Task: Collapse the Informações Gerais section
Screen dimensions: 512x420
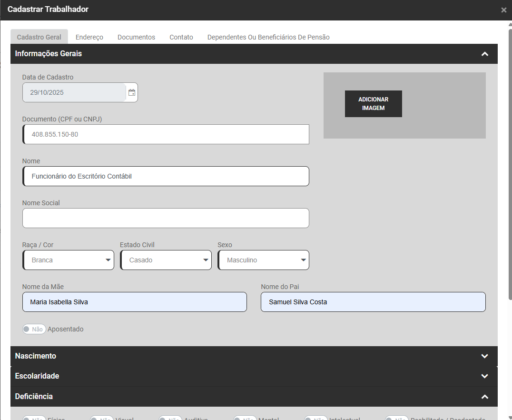Action: [x=484, y=54]
